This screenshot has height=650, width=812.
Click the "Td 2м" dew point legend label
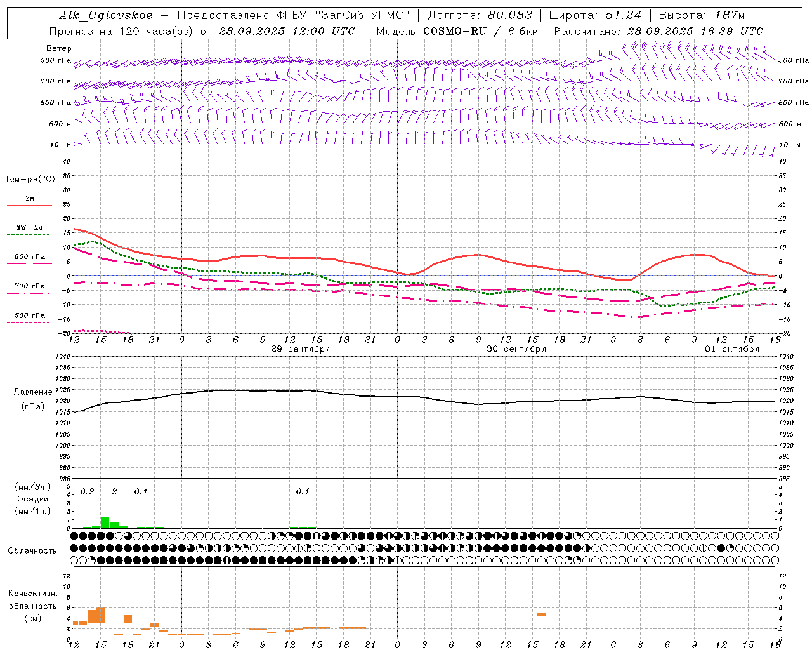[x=30, y=227]
